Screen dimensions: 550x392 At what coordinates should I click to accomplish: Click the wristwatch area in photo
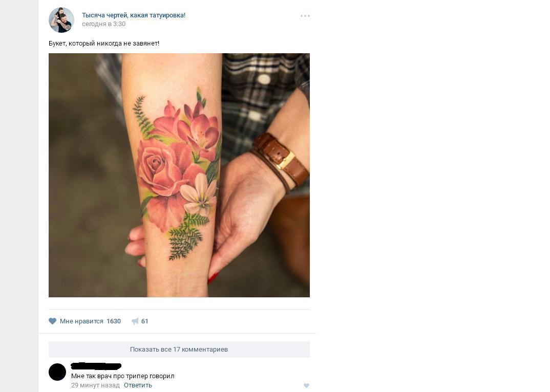tap(281, 161)
